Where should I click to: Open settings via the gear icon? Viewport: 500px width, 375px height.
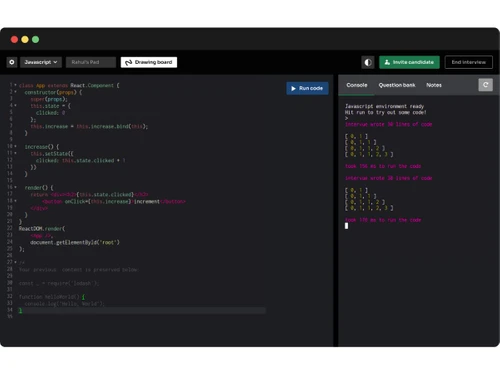[12, 62]
